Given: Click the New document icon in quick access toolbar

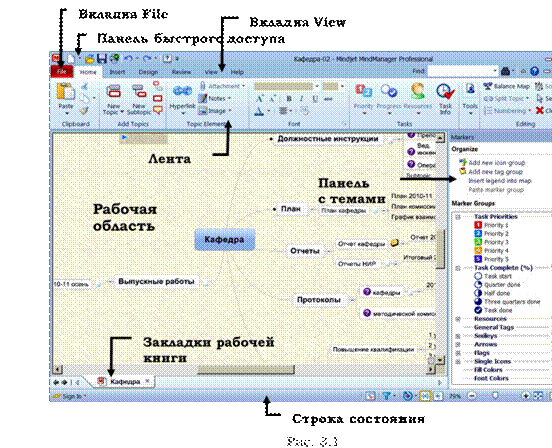Looking at the screenshot, I should [71, 58].
